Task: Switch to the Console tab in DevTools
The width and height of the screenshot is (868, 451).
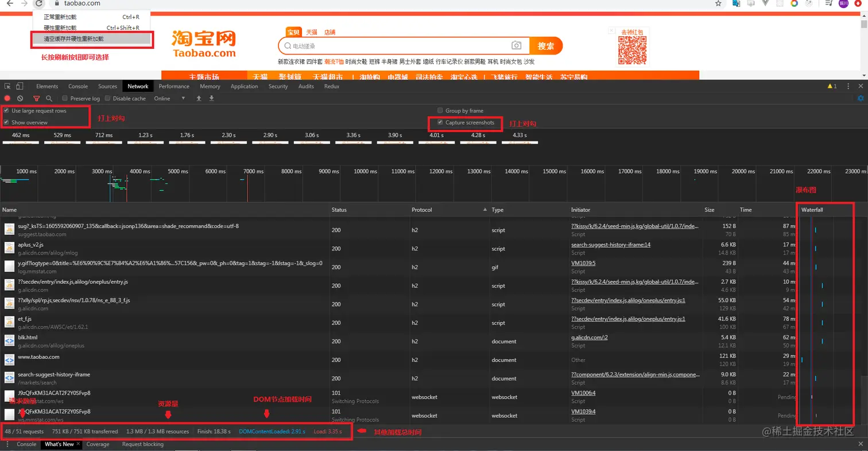Action: tap(78, 86)
